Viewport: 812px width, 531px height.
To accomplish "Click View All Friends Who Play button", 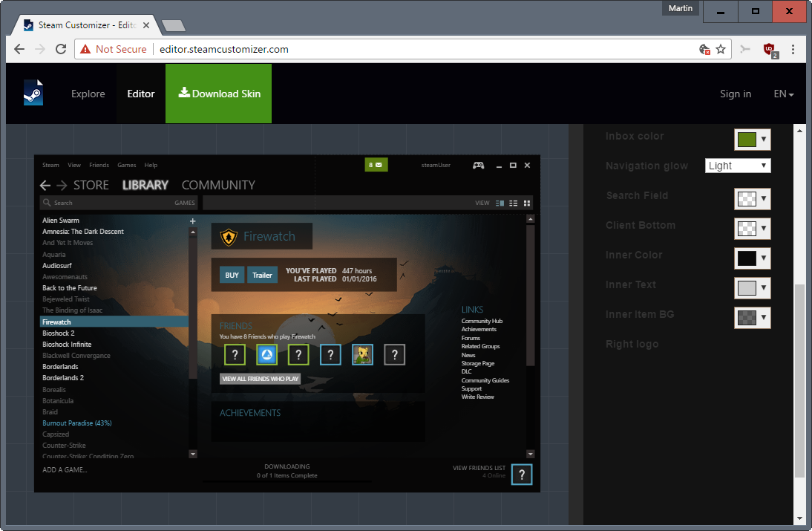I will (x=260, y=379).
